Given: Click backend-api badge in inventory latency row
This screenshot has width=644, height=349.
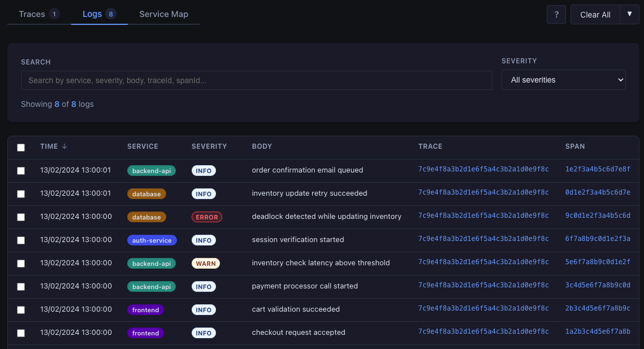Looking at the screenshot, I should 152,264.
